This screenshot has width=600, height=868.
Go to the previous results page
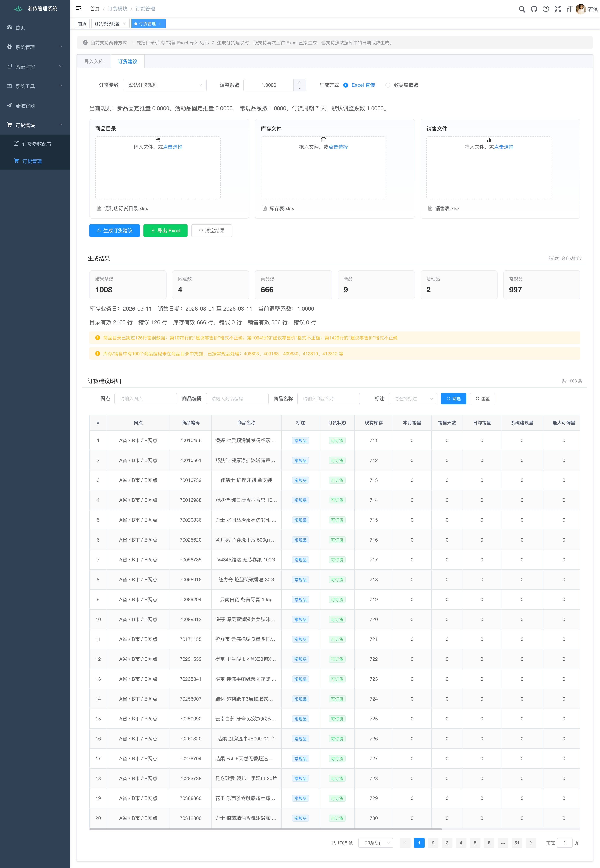coord(405,843)
